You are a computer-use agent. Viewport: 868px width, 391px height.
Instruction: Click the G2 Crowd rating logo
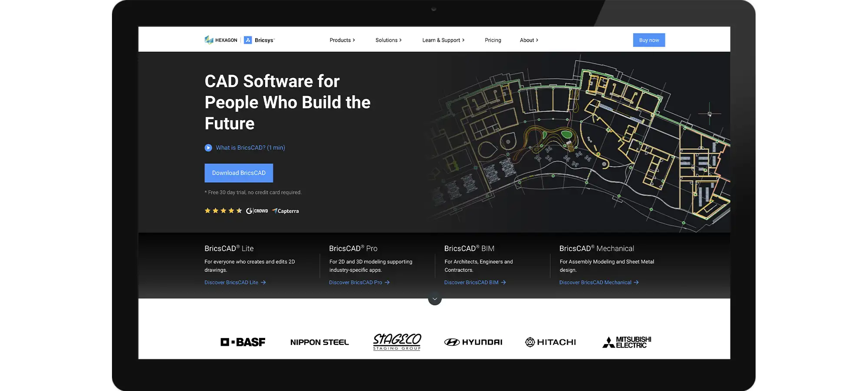(x=257, y=211)
